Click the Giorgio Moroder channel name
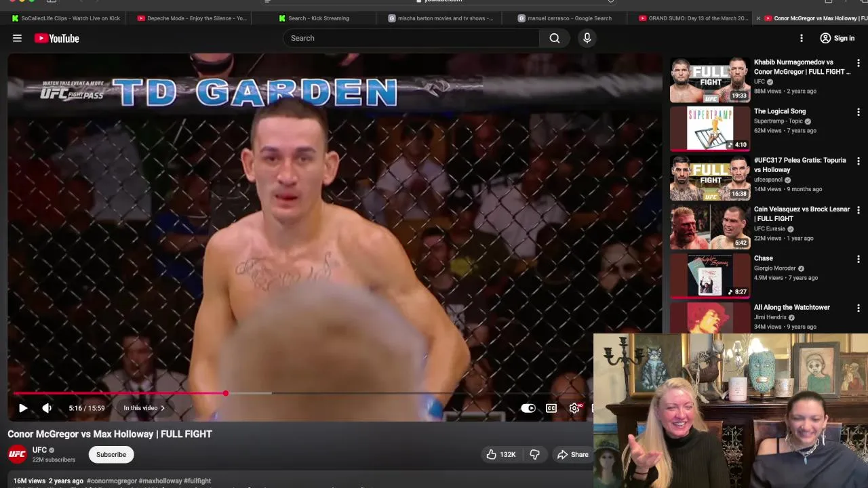 pos(775,268)
